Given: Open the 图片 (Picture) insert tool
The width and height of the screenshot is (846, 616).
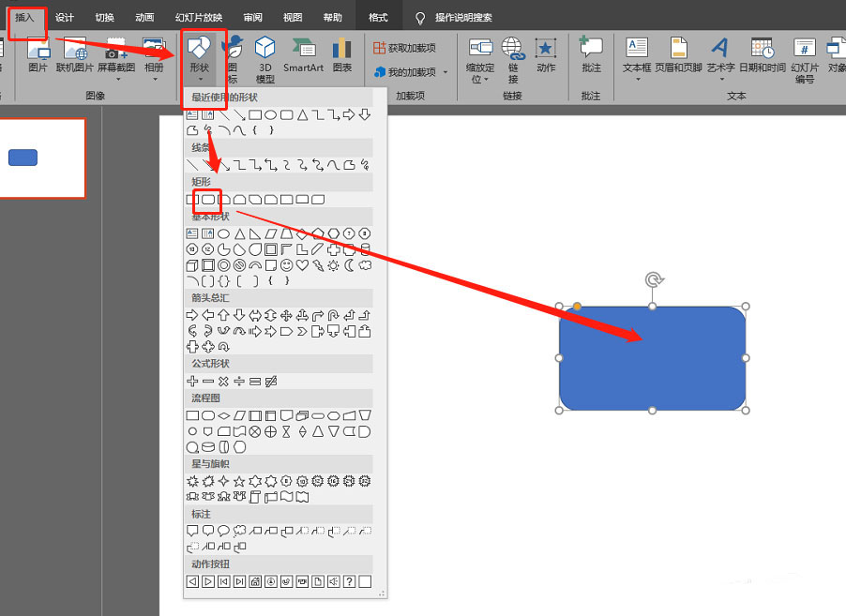Looking at the screenshot, I should [x=38, y=54].
